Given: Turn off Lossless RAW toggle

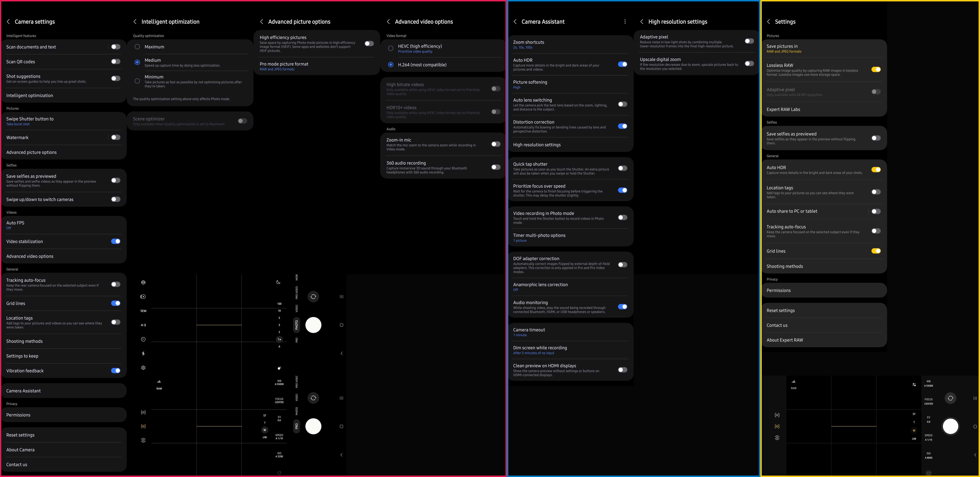Looking at the screenshot, I should (x=876, y=69).
